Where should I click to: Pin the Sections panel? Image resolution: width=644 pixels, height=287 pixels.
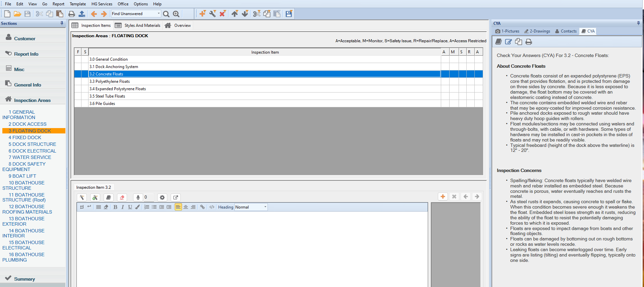(62, 23)
